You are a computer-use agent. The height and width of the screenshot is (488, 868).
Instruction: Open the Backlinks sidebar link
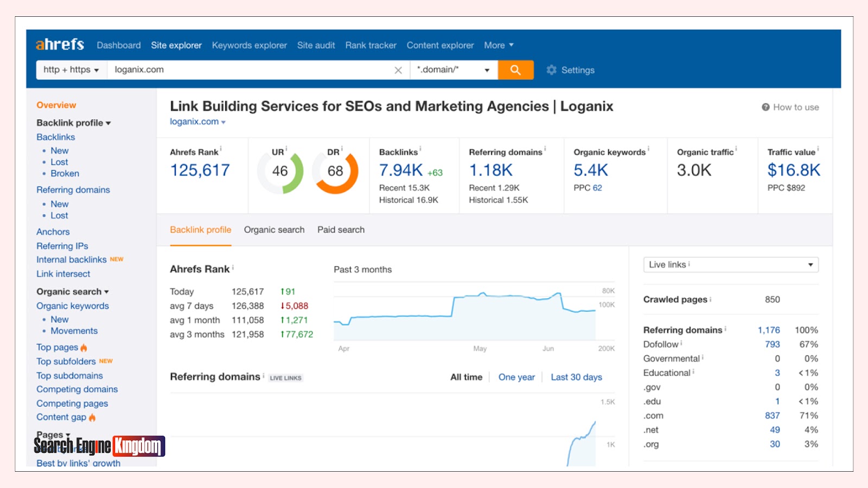click(56, 137)
